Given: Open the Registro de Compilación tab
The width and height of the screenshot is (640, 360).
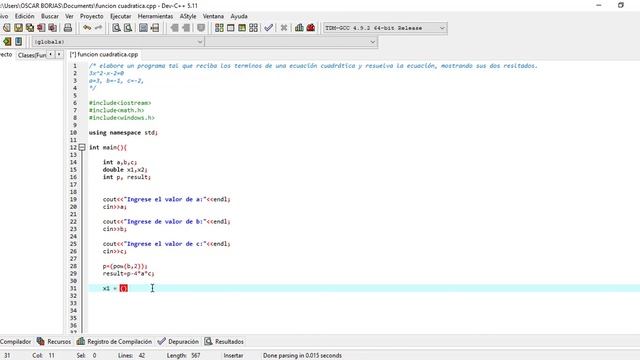Looking at the screenshot, I should tap(114, 342).
